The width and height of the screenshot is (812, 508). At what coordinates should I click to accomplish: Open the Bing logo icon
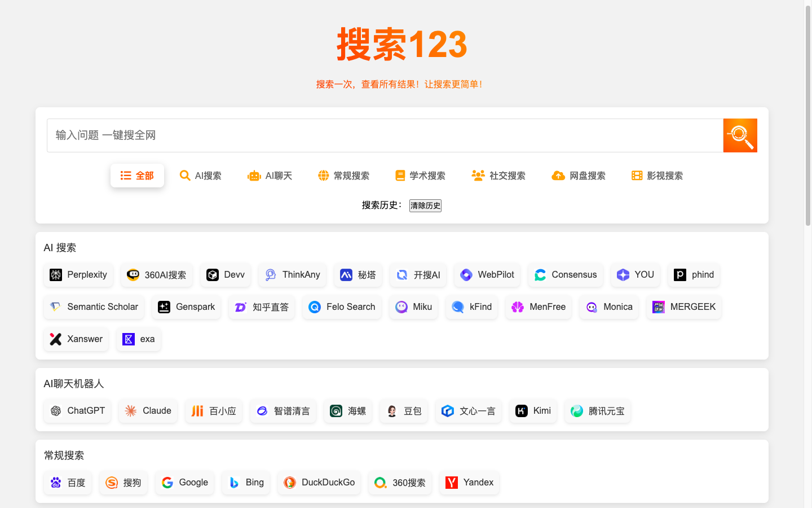pyautogui.click(x=234, y=483)
